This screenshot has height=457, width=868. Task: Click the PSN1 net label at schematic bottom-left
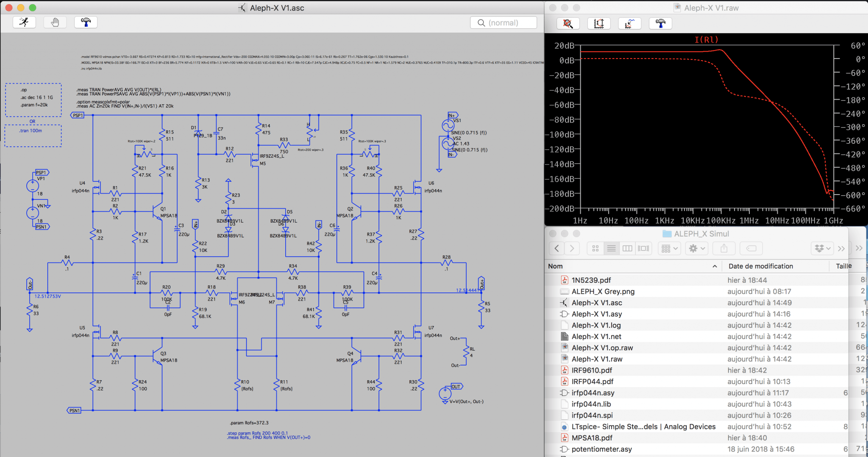click(74, 410)
